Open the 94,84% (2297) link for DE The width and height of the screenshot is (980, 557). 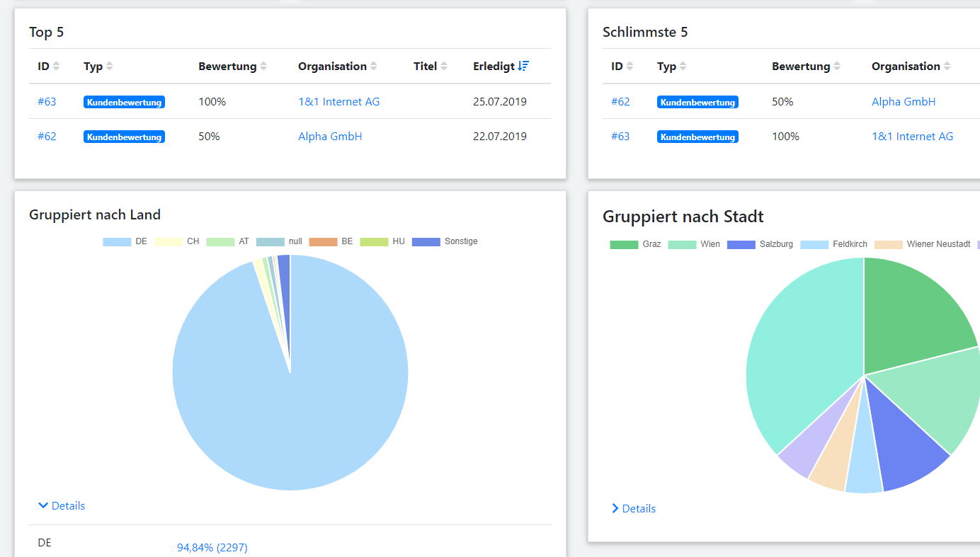coord(212,547)
